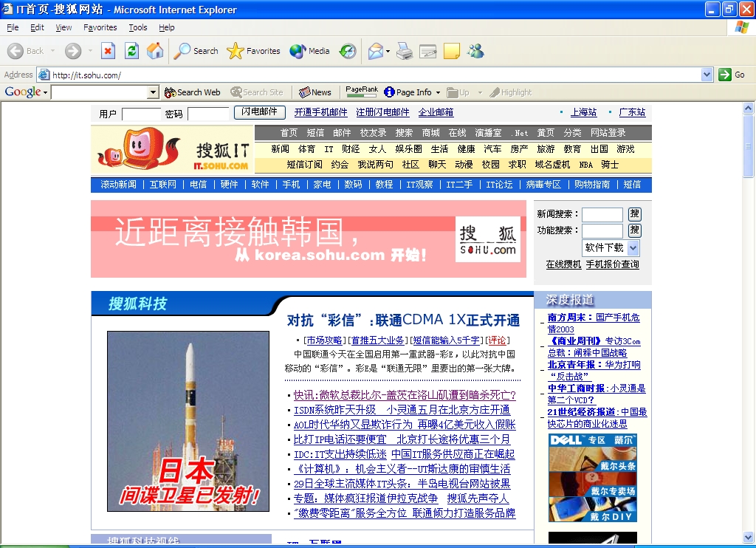Image resolution: width=756 pixels, height=548 pixels.
Task: Open the File menu
Action: coord(13,27)
